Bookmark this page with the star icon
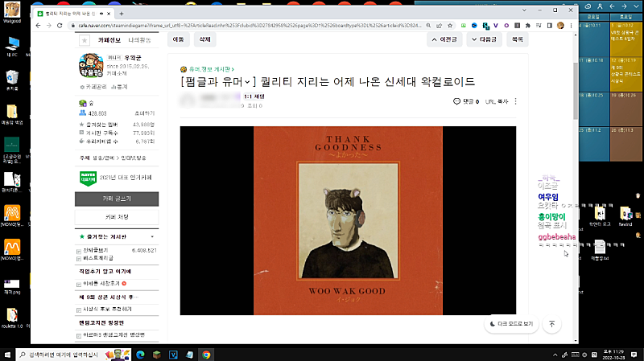 click(450, 26)
